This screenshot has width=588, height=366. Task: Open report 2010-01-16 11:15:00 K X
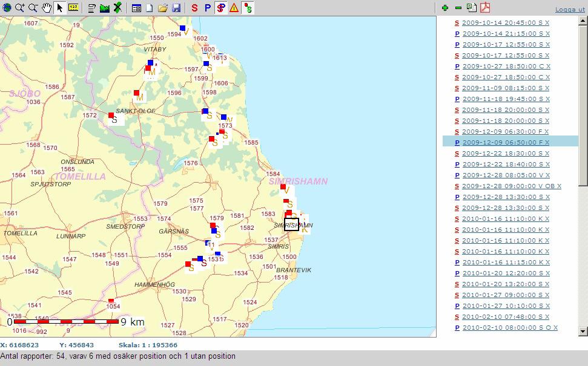[x=506, y=262]
